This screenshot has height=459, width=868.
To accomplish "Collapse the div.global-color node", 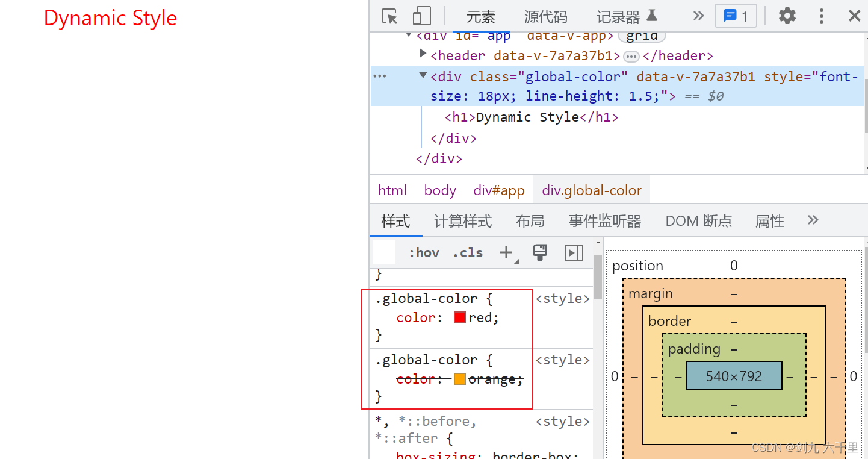I will click(423, 75).
